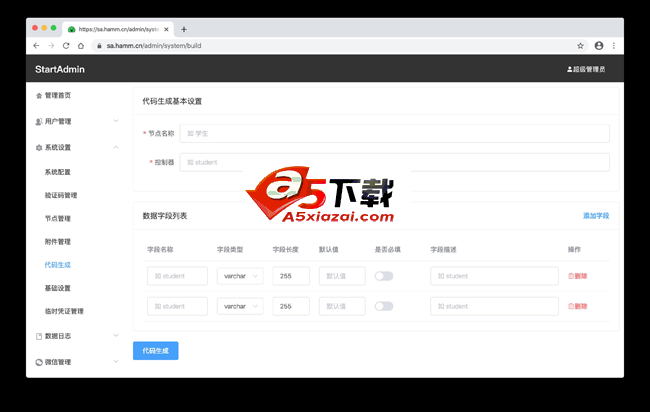Click the browser back arrow

click(x=36, y=46)
